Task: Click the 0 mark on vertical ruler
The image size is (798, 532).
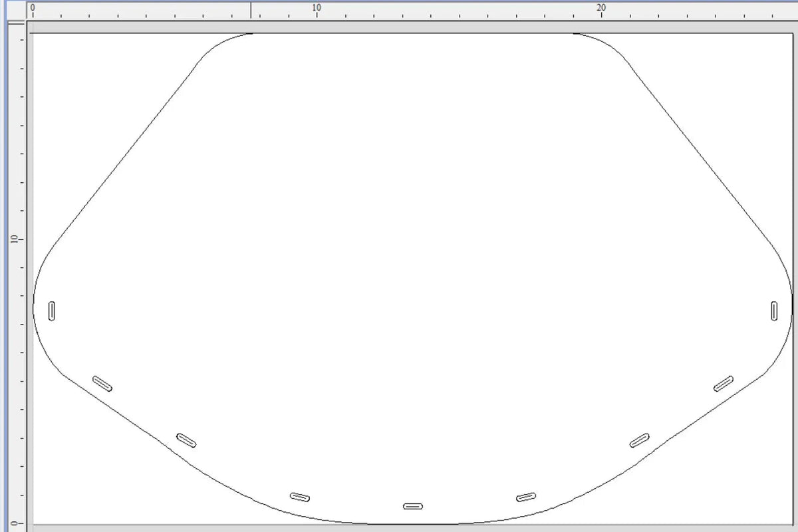Action: point(14,523)
